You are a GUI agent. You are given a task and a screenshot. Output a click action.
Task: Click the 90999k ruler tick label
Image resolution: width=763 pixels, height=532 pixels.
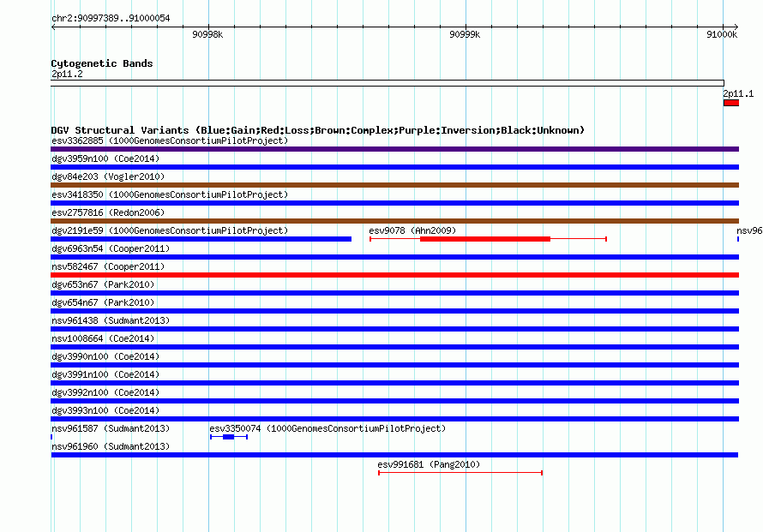click(465, 34)
